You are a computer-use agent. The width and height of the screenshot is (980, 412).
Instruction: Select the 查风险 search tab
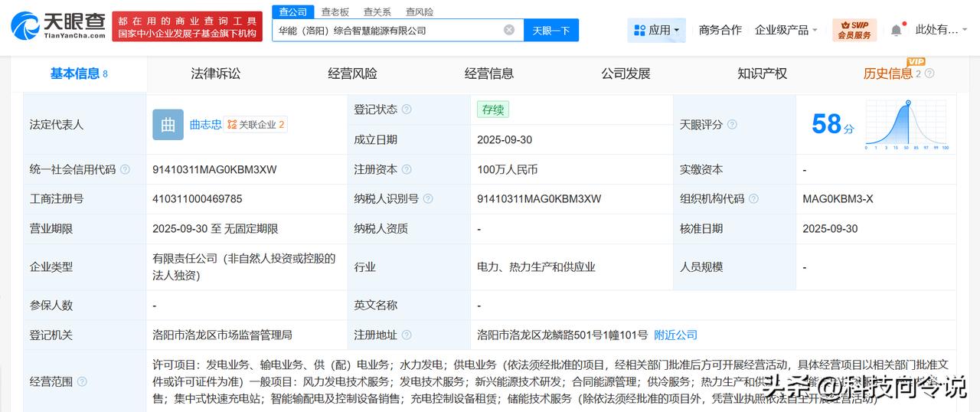pyautogui.click(x=419, y=11)
